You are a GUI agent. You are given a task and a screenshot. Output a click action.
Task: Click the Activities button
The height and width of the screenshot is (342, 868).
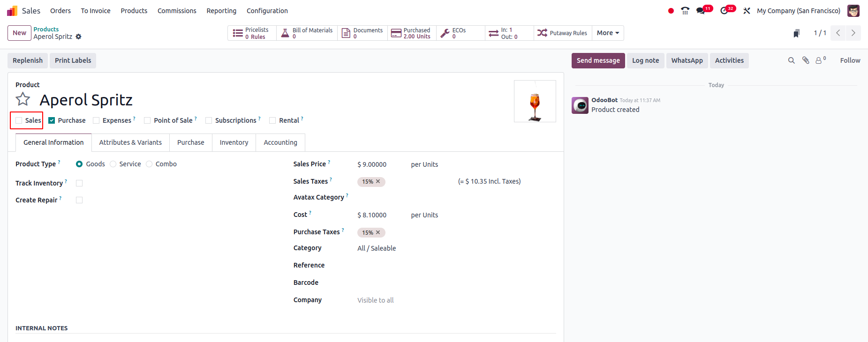click(x=729, y=60)
